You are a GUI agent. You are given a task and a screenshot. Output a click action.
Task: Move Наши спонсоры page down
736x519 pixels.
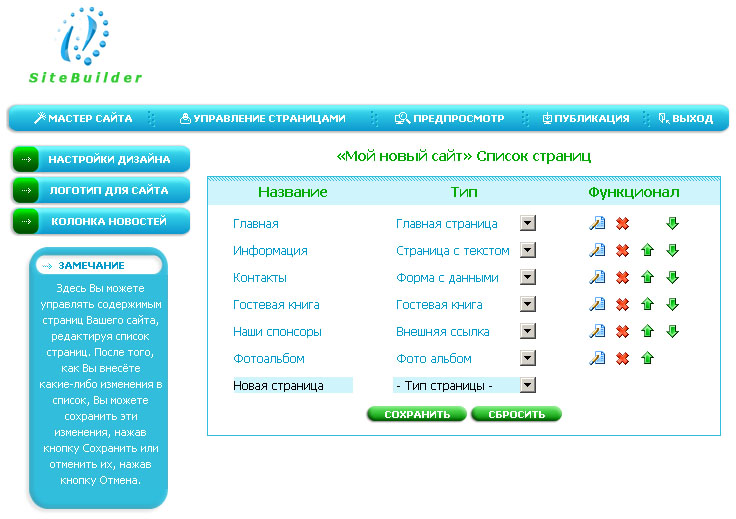[x=672, y=331]
